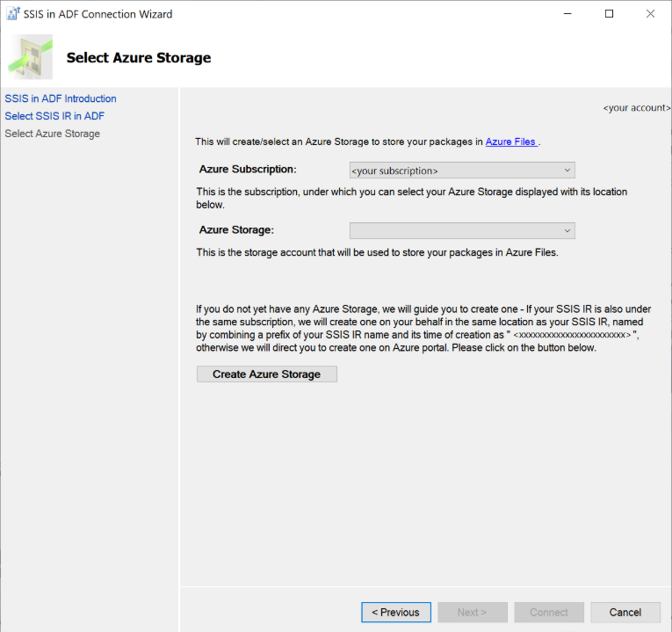This screenshot has width=672, height=632.
Task: Click the <your account> label
Action: coord(637,108)
